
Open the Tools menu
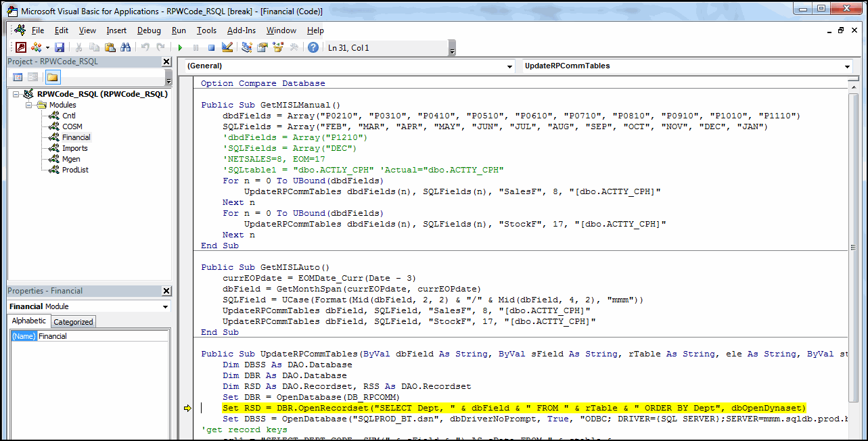(206, 30)
